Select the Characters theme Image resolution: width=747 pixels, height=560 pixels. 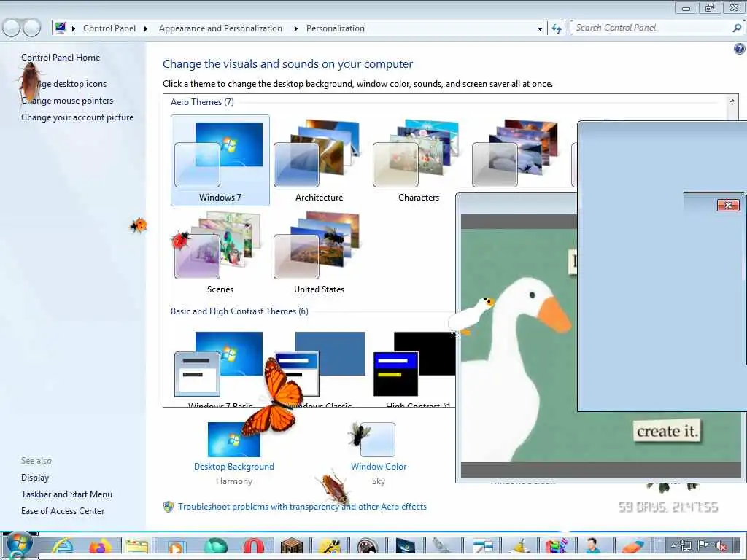418,160
